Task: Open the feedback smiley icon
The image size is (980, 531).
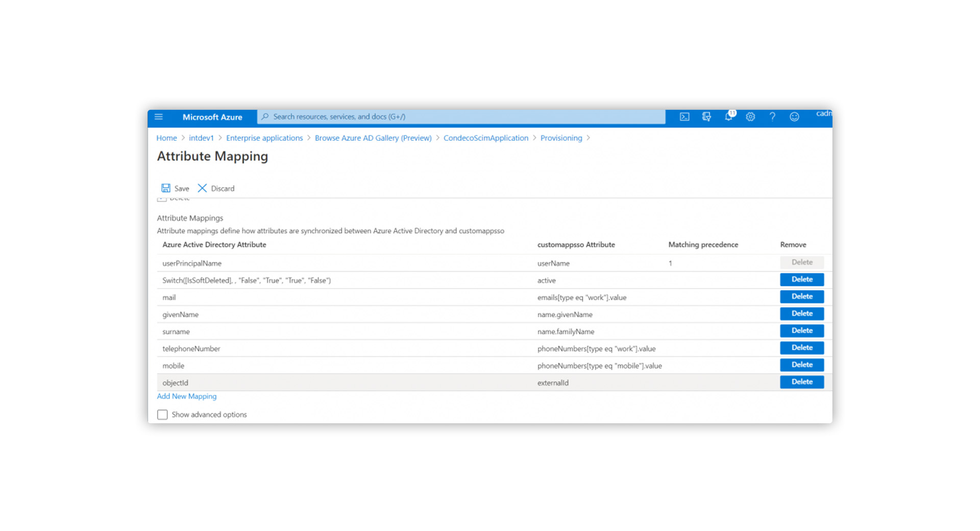Action: tap(794, 117)
